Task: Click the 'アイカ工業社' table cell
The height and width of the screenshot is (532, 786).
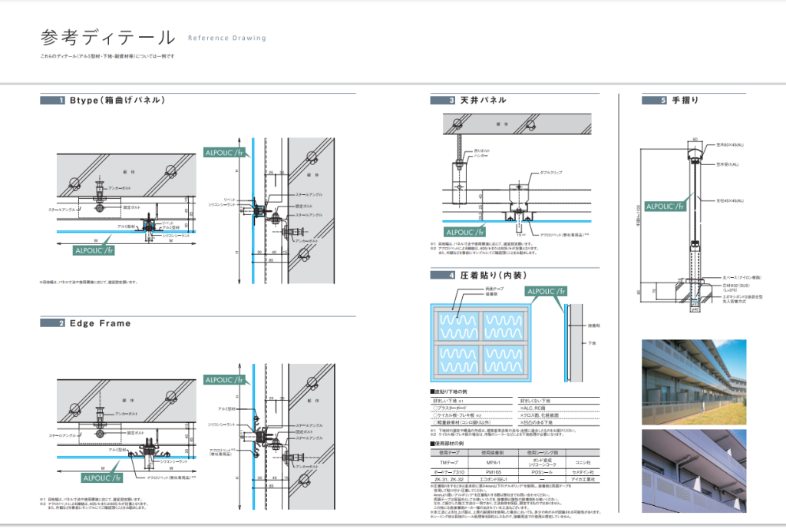Action: tap(583, 479)
